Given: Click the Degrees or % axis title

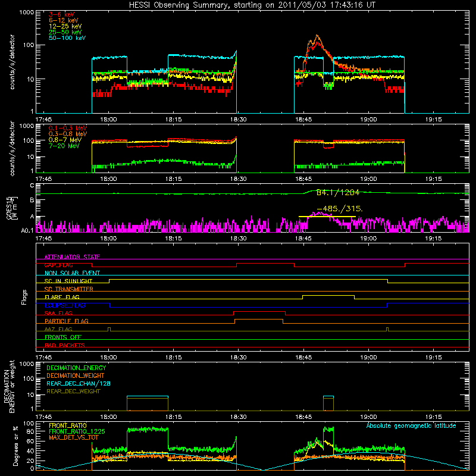Looking at the screenshot, I should point(15,446).
